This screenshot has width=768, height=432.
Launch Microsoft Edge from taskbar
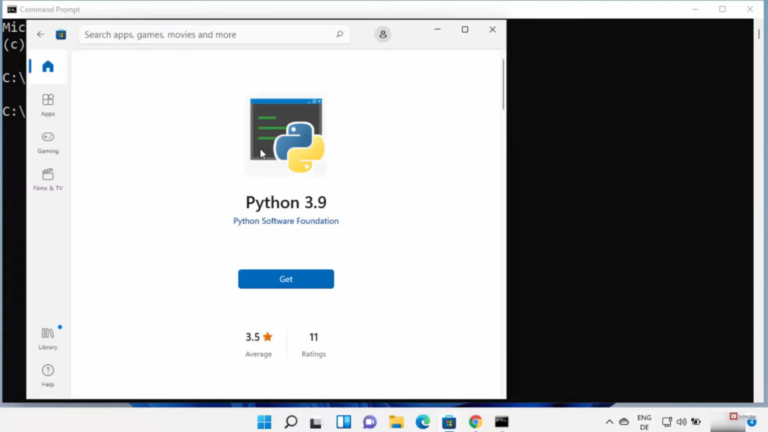423,422
